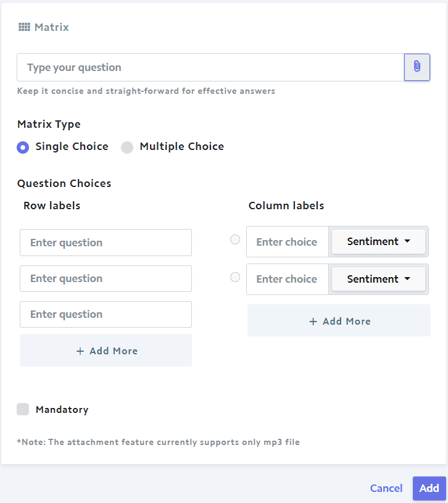The width and height of the screenshot is (448, 503).
Task: Open second Sentiment dropdown
Action: tap(378, 279)
